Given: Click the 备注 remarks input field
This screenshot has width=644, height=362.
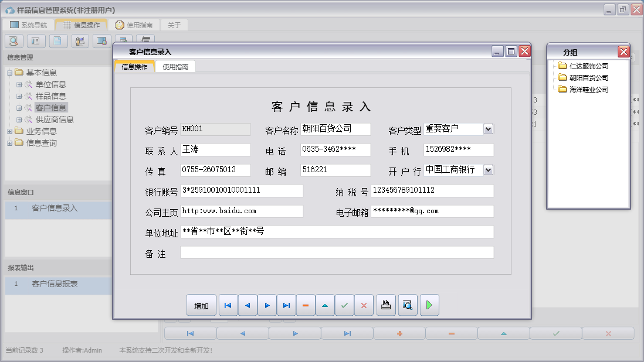Looking at the screenshot, I should [x=337, y=252].
